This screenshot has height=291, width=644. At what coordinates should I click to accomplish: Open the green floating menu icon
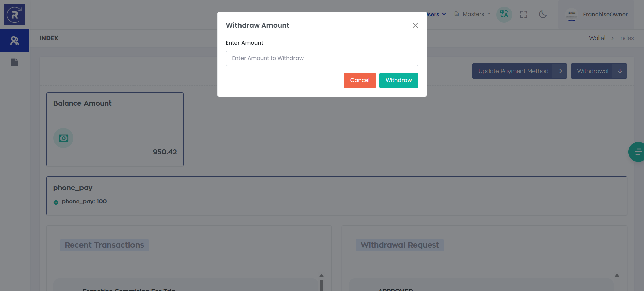637,152
